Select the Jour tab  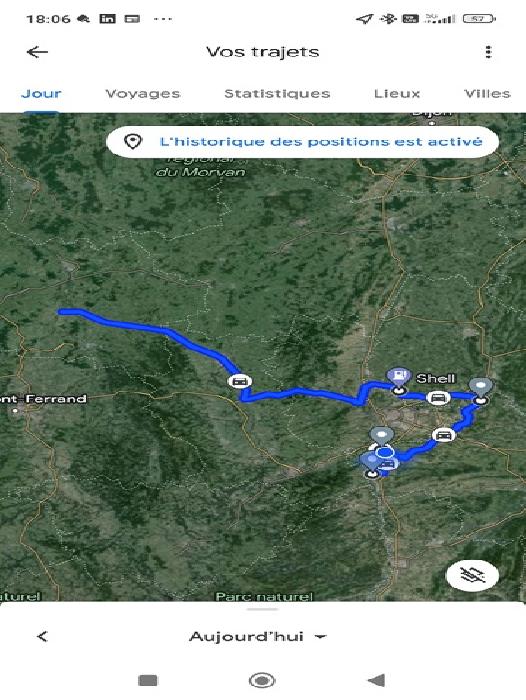[41, 94]
